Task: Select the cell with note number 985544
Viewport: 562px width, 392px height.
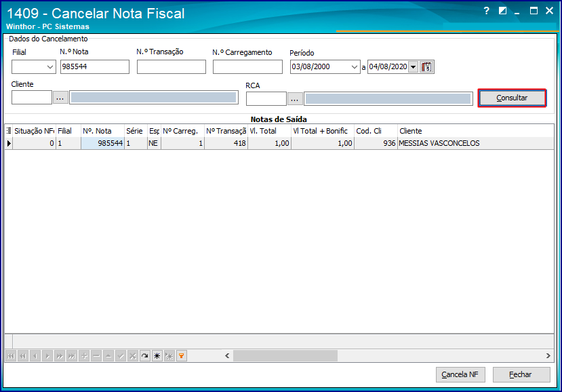Action: click(x=102, y=144)
